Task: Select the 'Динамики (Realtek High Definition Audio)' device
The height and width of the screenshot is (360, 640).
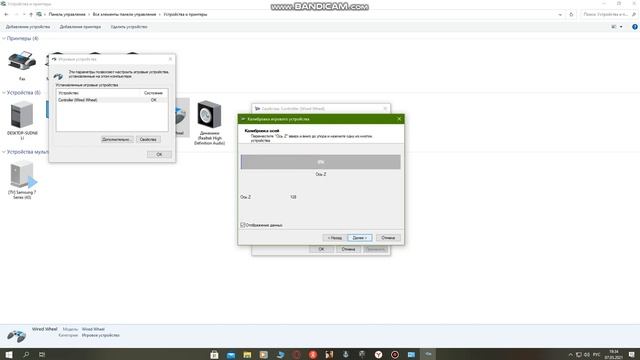Action: pos(209,122)
